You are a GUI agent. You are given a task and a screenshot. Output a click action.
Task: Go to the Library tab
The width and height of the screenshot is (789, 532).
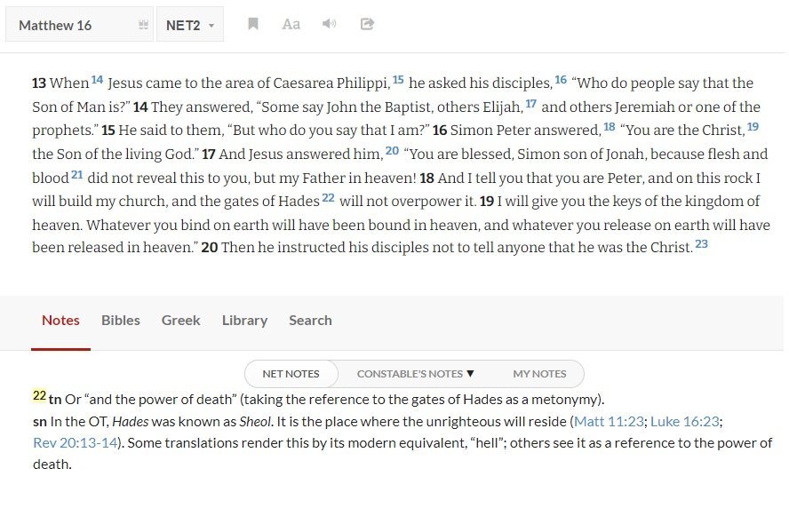tap(244, 320)
